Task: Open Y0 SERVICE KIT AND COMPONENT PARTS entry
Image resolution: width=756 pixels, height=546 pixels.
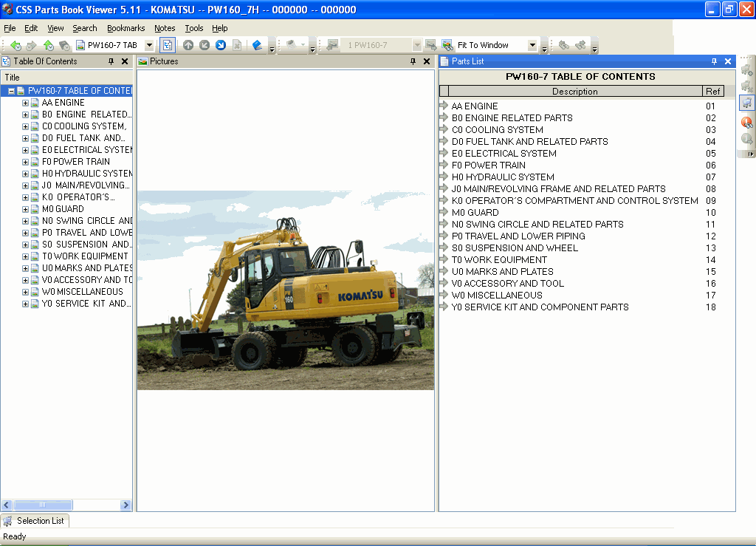Action: coord(540,307)
